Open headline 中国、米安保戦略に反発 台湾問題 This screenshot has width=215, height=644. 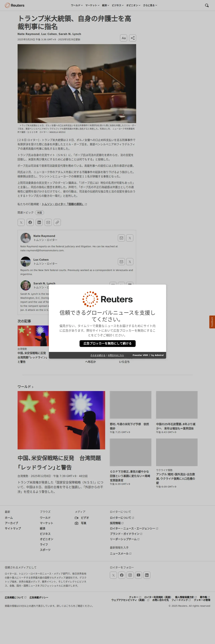[59, 462]
